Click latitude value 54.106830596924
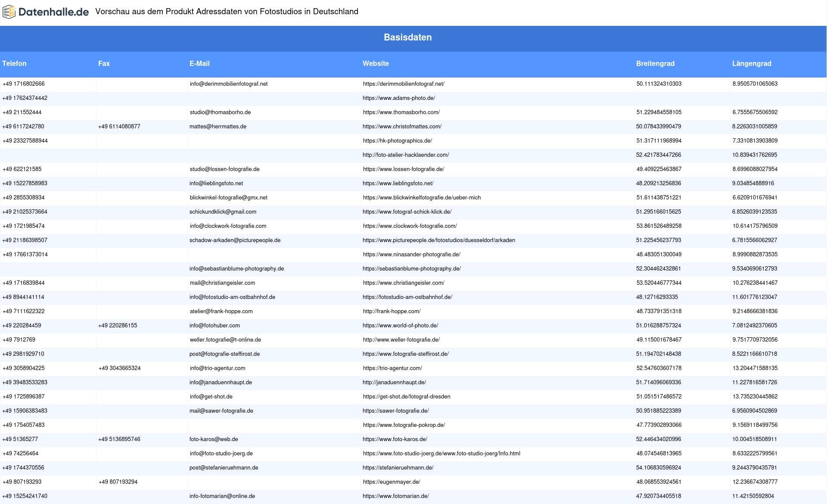The width and height of the screenshot is (827, 504). [x=659, y=468]
